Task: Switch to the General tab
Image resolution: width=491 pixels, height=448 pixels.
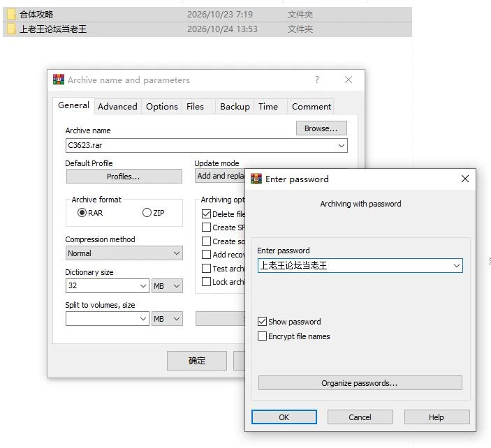Action: click(x=73, y=105)
